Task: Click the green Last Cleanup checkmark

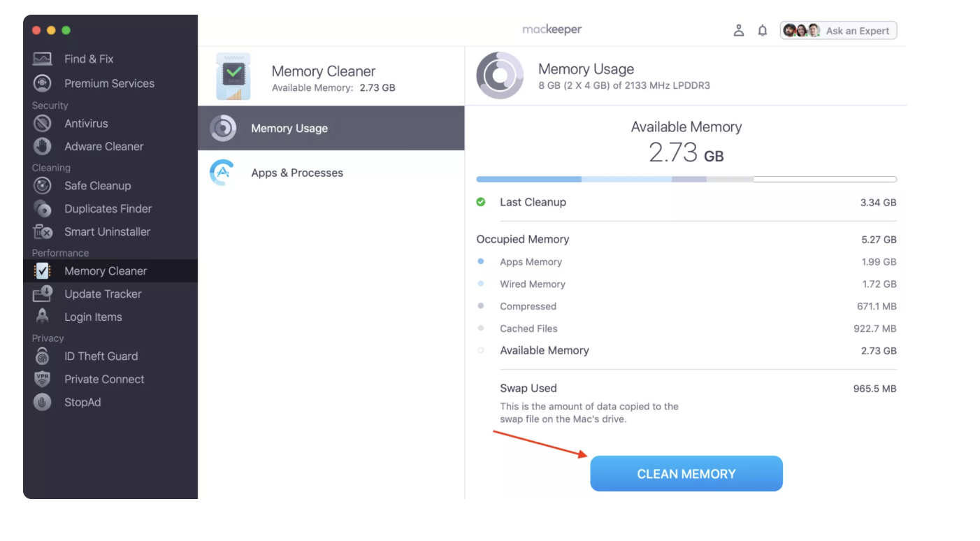Action: pos(480,202)
